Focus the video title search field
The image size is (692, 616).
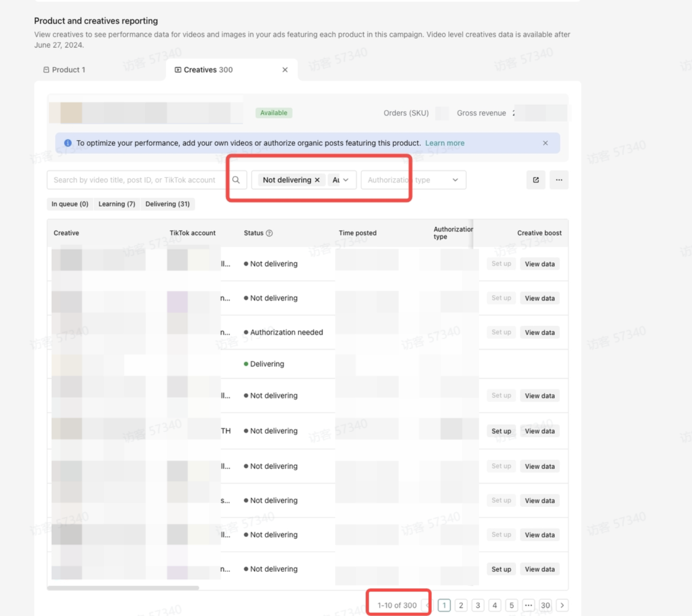click(136, 180)
